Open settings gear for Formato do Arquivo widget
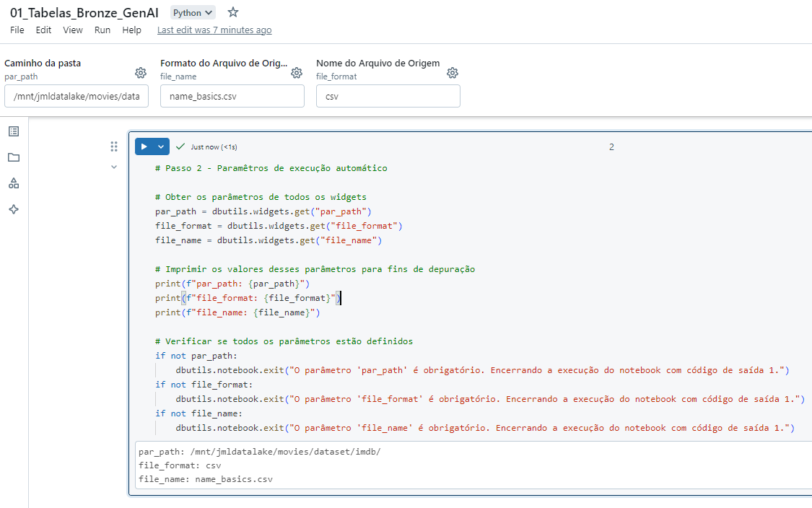The height and width of the screenshot is (508, 812). [x=296, y=72]
